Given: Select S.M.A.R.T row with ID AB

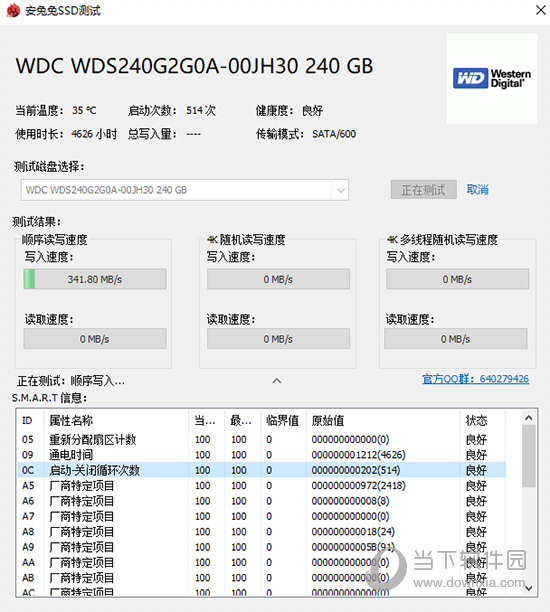Looking at the screenshot, I should (262, 578).
